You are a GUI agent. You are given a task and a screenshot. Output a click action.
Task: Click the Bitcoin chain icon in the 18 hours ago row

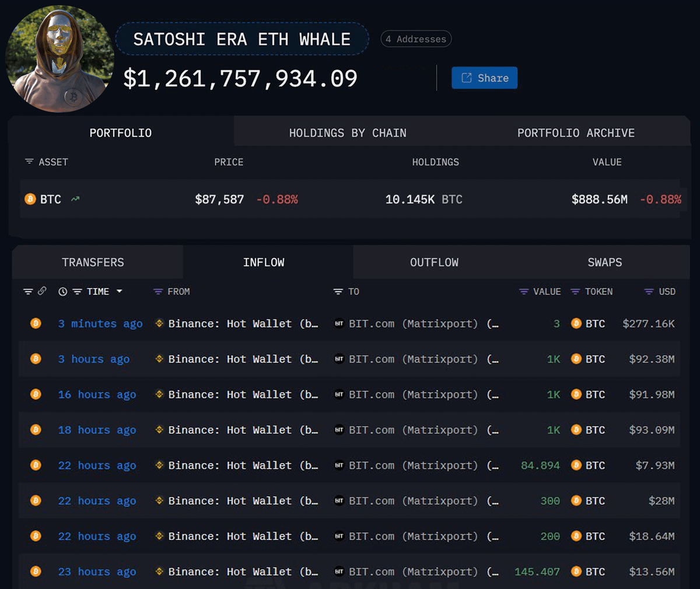[x=36, y=430]
